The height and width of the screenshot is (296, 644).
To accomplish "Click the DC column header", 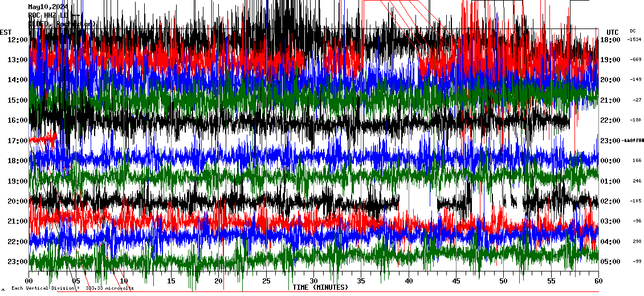I will coord(633,31).
